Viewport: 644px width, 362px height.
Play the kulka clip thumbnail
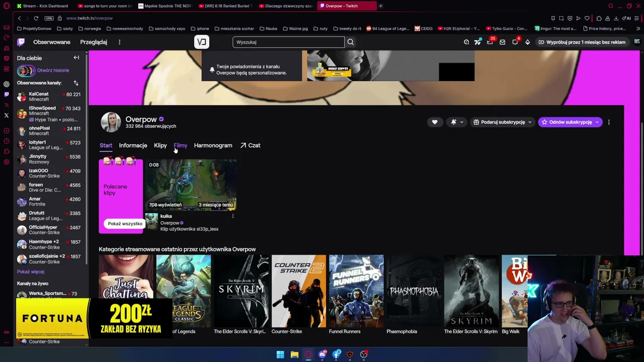click(191, 185)
